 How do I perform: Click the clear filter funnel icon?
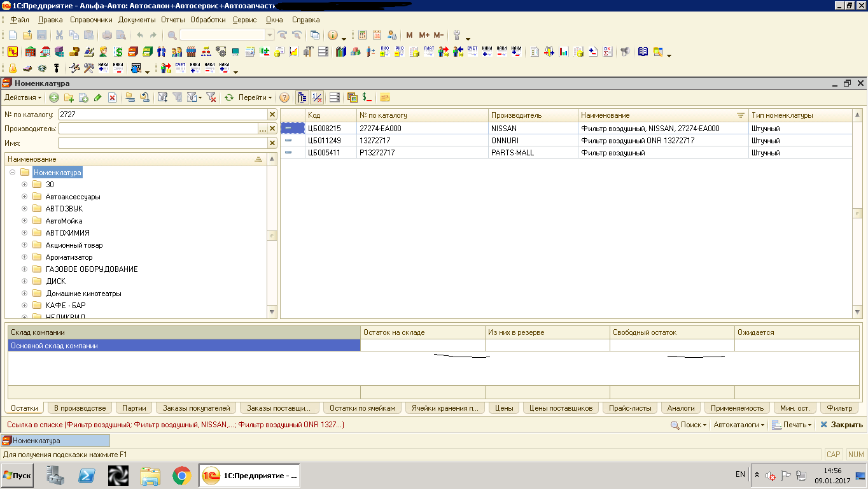click(x=211, y=97)
